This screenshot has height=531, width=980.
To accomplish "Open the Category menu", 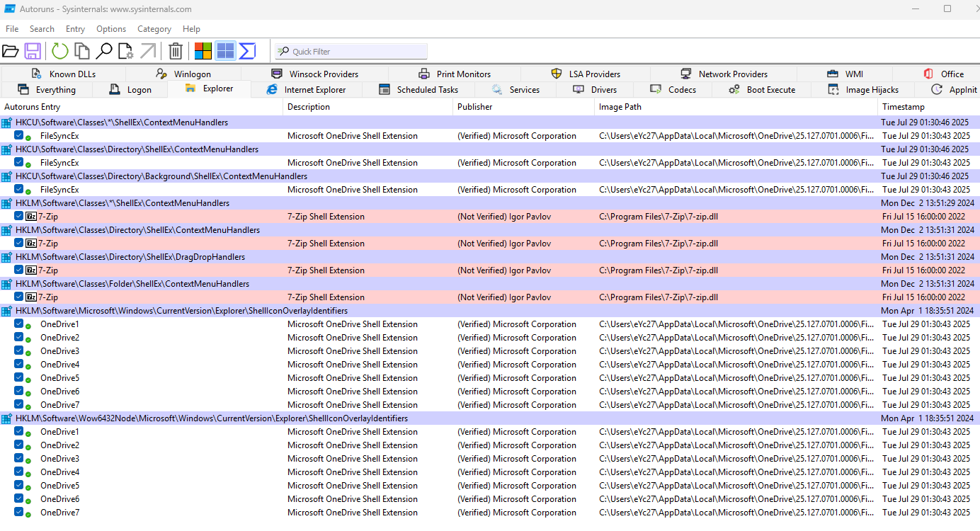I will [154, 29].
